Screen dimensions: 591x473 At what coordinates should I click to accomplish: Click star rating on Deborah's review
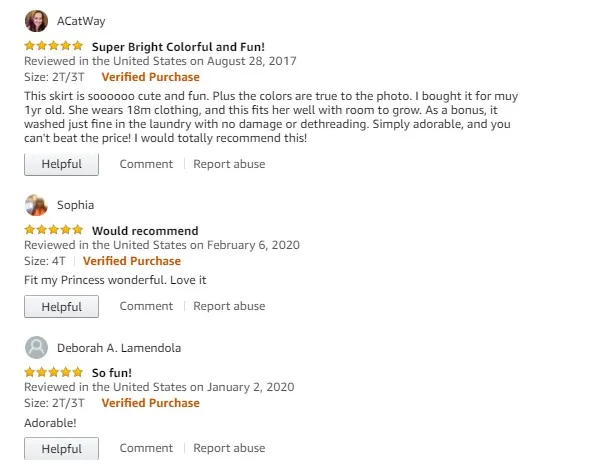pyautogui.click(x=54, y=372)
